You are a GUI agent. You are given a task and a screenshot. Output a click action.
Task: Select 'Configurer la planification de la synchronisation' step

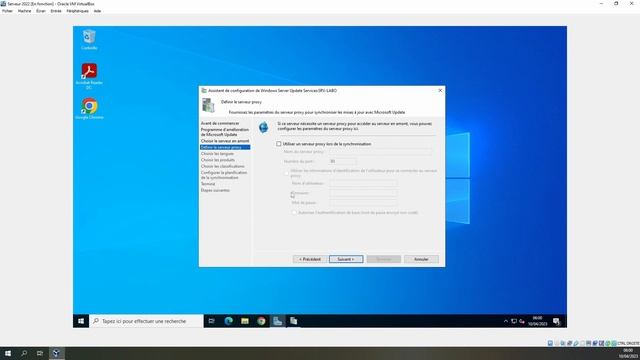click(224, 175)
